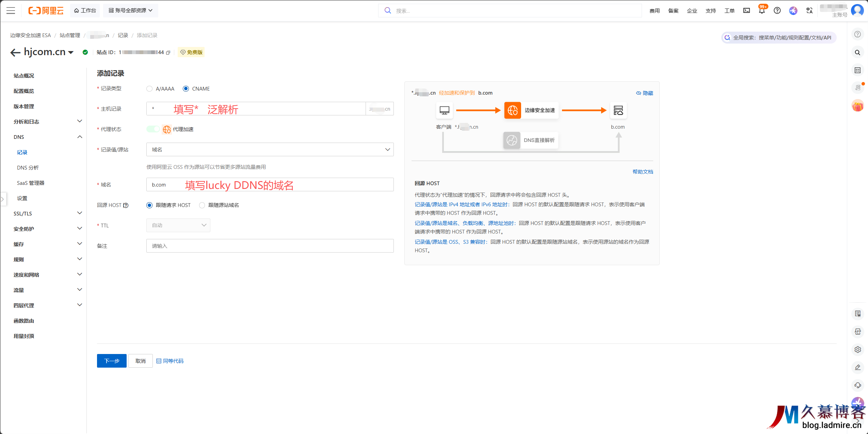Click the notification bell icon

point(762,11)
